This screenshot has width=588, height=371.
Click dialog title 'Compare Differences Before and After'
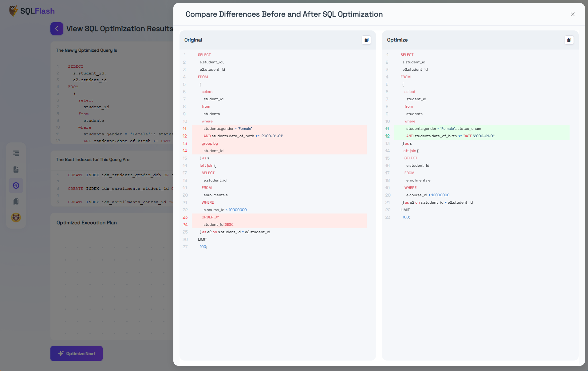pyautogui.click(x=284, y=14)
